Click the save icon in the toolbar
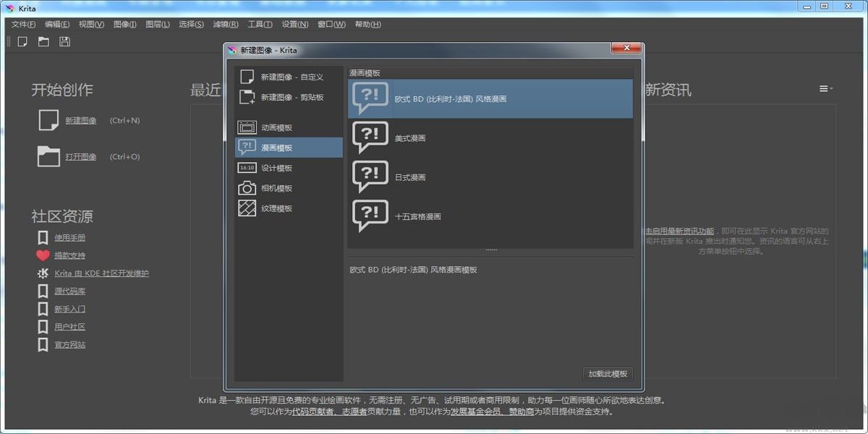 click(64, 41)
